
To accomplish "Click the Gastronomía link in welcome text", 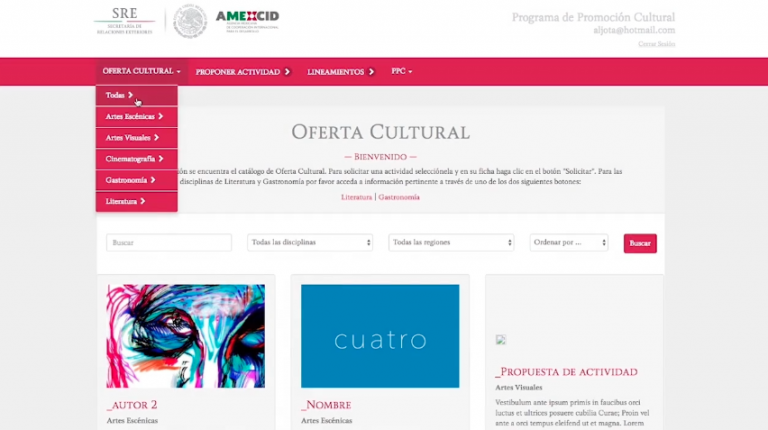I will click(x=399, y=197).
